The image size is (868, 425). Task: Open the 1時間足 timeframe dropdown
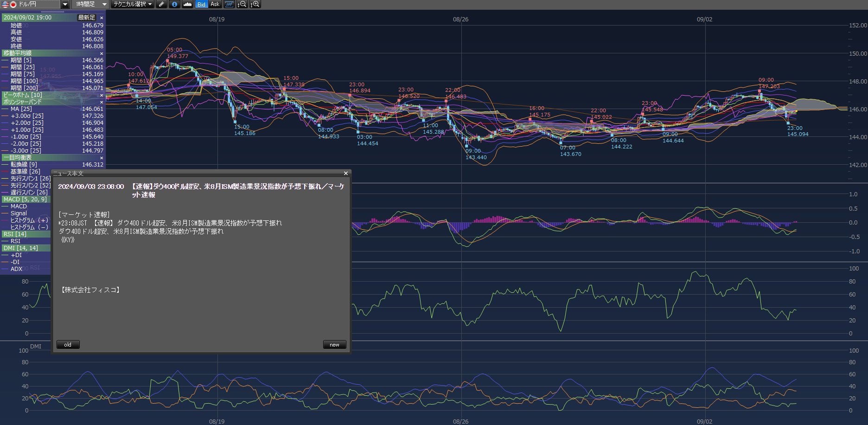click(x=104, y=4)
